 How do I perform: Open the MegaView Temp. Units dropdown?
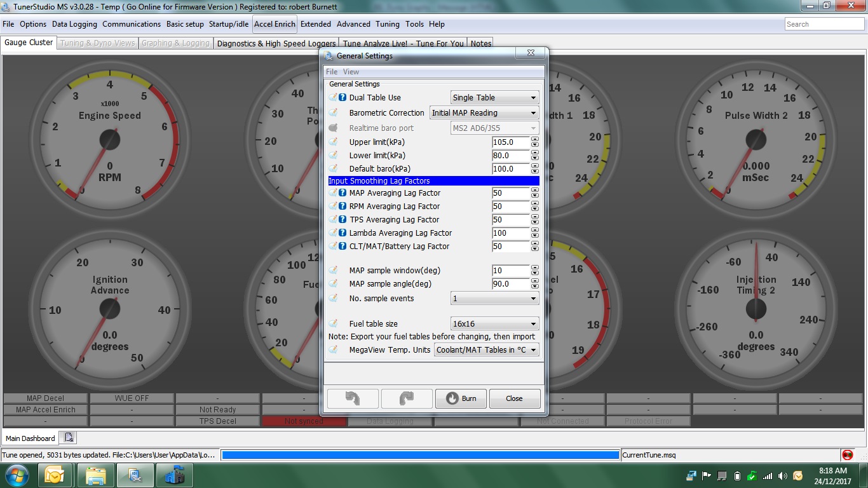487,349
